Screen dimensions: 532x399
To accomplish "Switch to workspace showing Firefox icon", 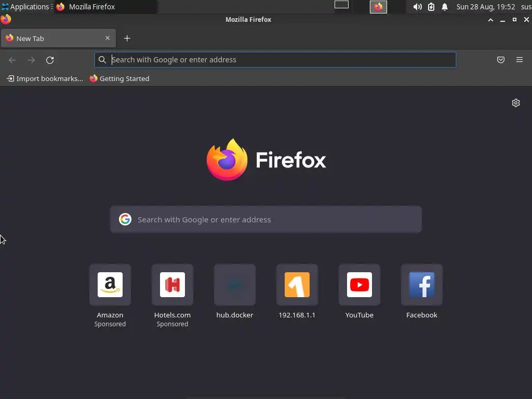I will [378, 7].
